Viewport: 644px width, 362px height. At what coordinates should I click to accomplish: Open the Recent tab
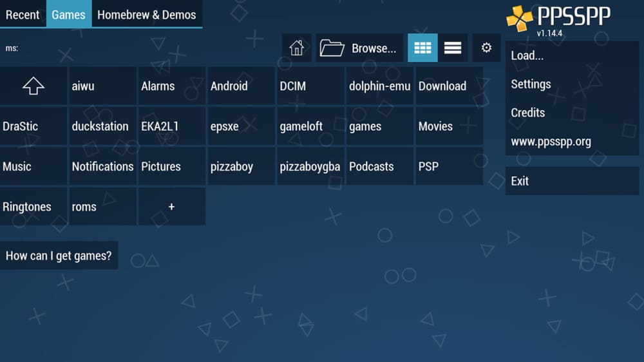(x=23, y=14)
